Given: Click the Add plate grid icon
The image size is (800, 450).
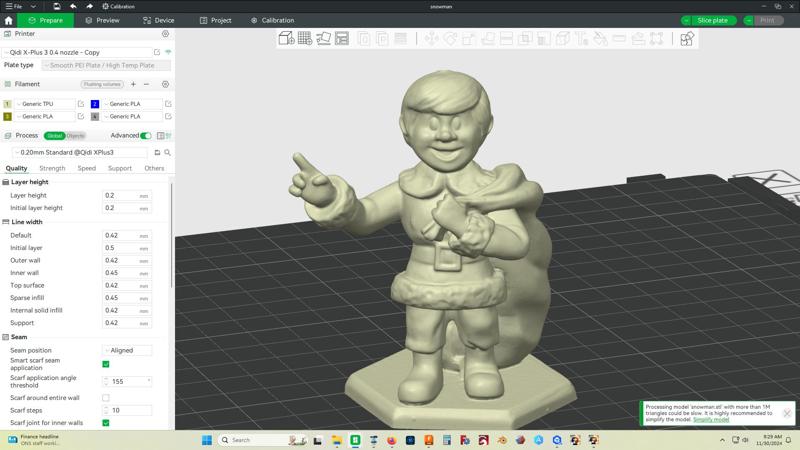Looking at the screenshot, I should click(305, 38).
